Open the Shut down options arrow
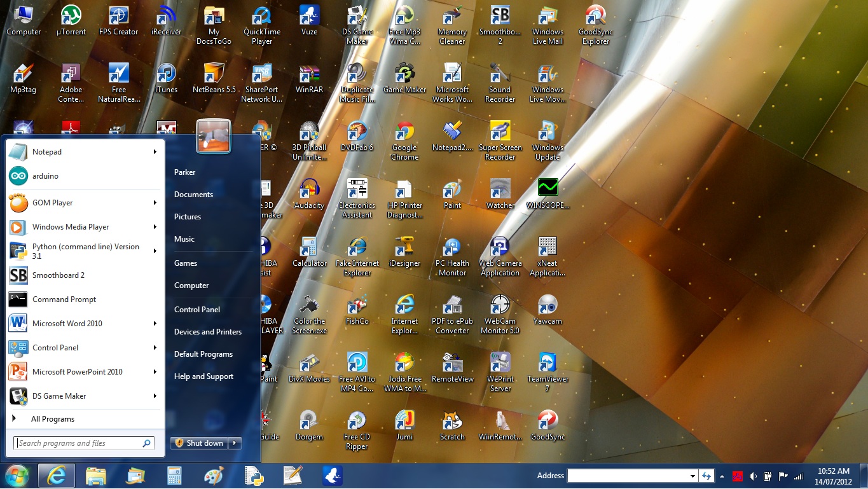Screen dimensions: 868x489 point(235,443)
